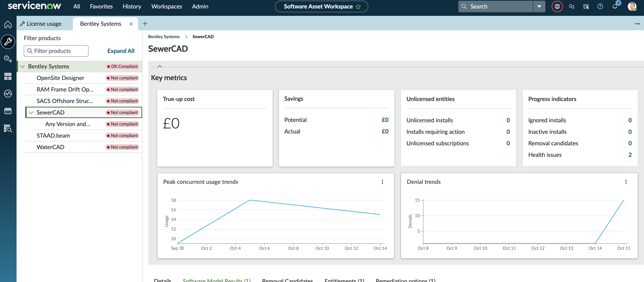
Task: Open the Admin menu
Action: [x=200, y=6]
